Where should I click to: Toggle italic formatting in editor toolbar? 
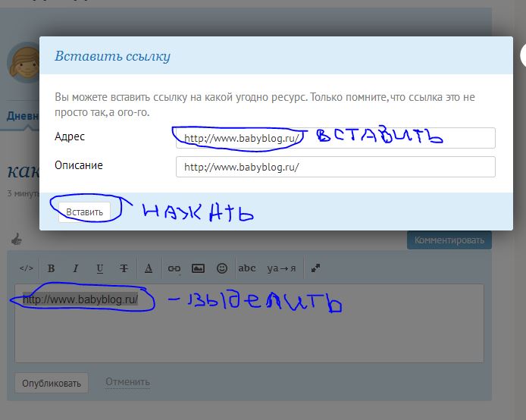coord(76,268)
